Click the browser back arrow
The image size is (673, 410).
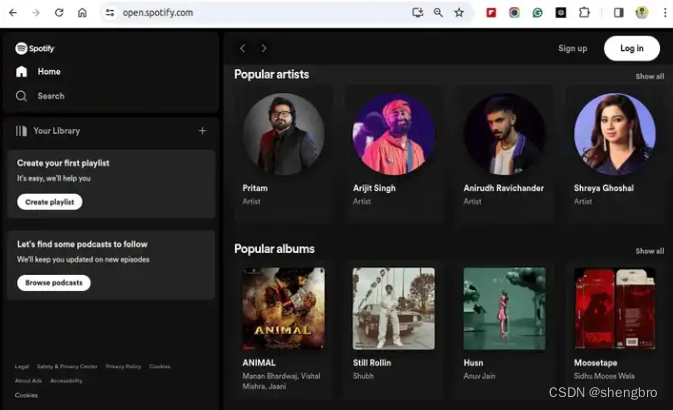pyautogui.click(x=13, y=12)
